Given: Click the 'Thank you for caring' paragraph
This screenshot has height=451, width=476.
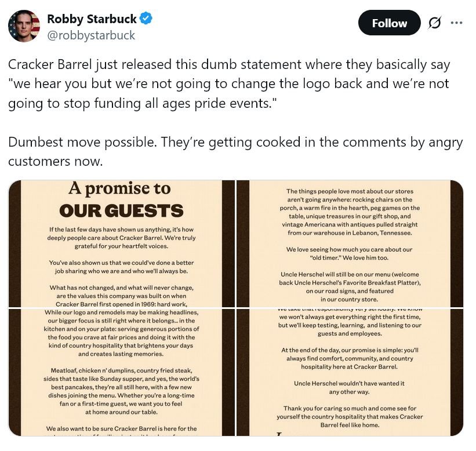Looking at the screenshot, I should [349, 416].
